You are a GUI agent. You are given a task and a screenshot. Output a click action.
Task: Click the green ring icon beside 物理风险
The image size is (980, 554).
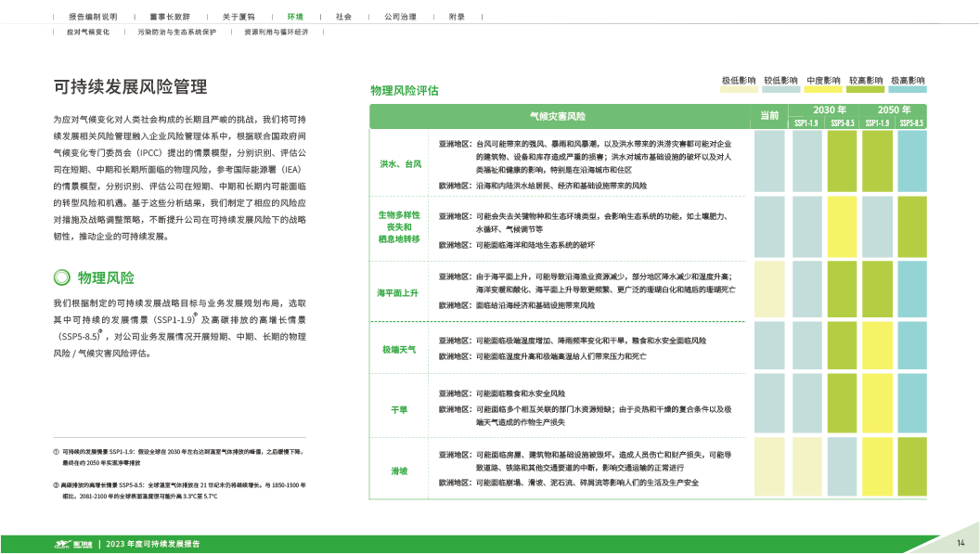[x=62, y=277]
